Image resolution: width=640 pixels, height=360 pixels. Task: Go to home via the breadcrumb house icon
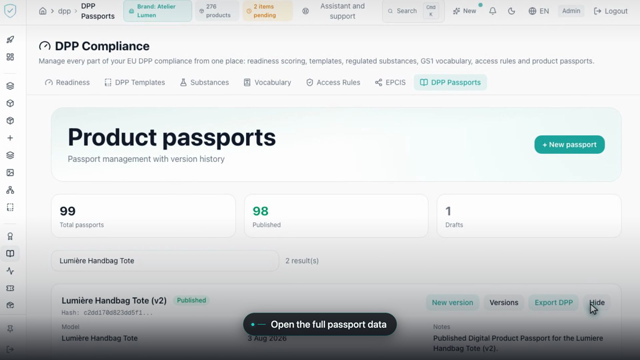(x=42, y=11)
